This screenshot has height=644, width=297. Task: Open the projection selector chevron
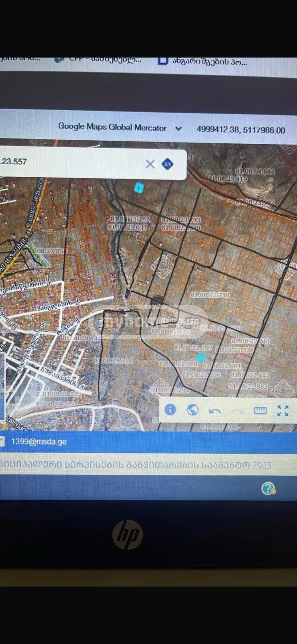pos(178,129)
